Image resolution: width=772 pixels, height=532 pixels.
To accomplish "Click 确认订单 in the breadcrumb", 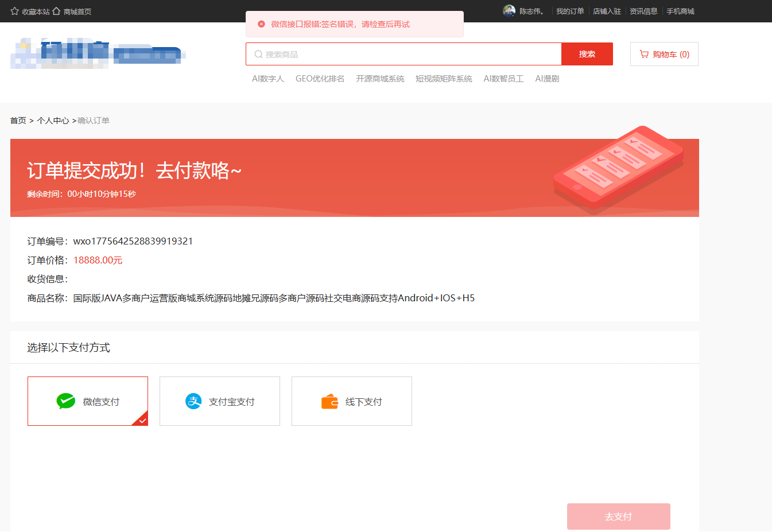I will pos(94,121).
